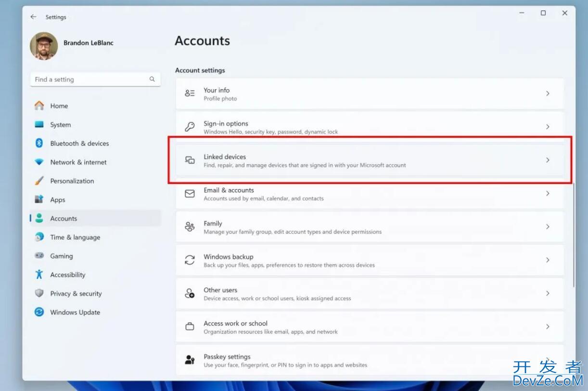Open Family via its chevron arrow
588x391 pixels.
coord(548,226)
